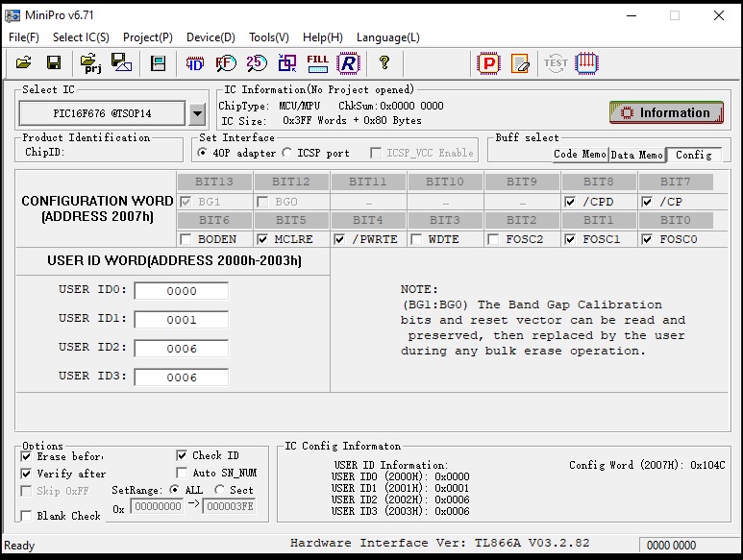Screen dimensions: 743x560
Task: Uncheck the MCLRE configuration bit
Action: pyautogui.click(x=263, y=239)
